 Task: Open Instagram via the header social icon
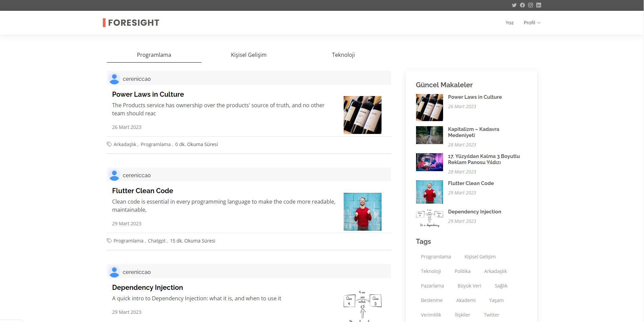click(530, 5)
